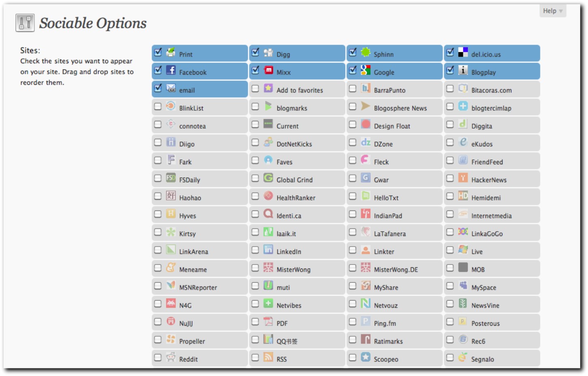The image size is (588, 376).
Task: Click the "Internetmedia" site label
Action: [491, 216]
